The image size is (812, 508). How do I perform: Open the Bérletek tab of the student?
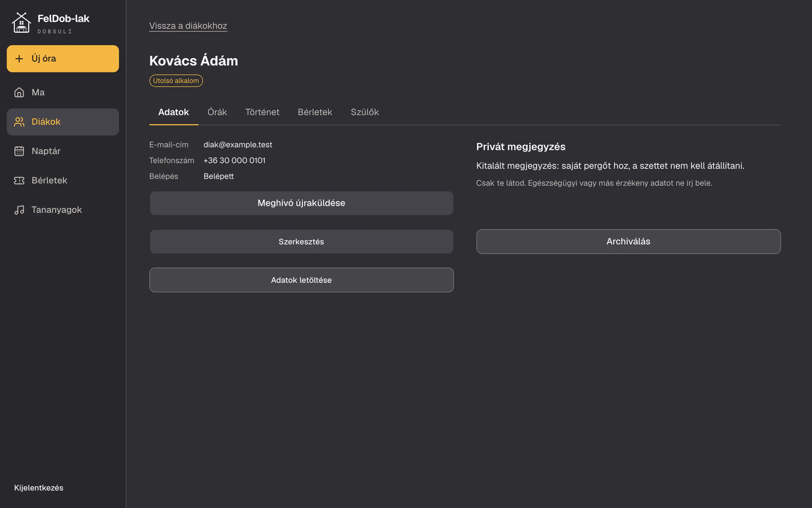tap(315, 112)
